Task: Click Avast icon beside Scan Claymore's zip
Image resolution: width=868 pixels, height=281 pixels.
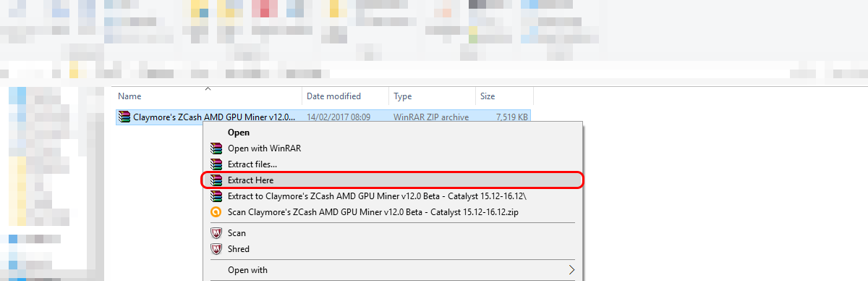Action: point(215,212)
